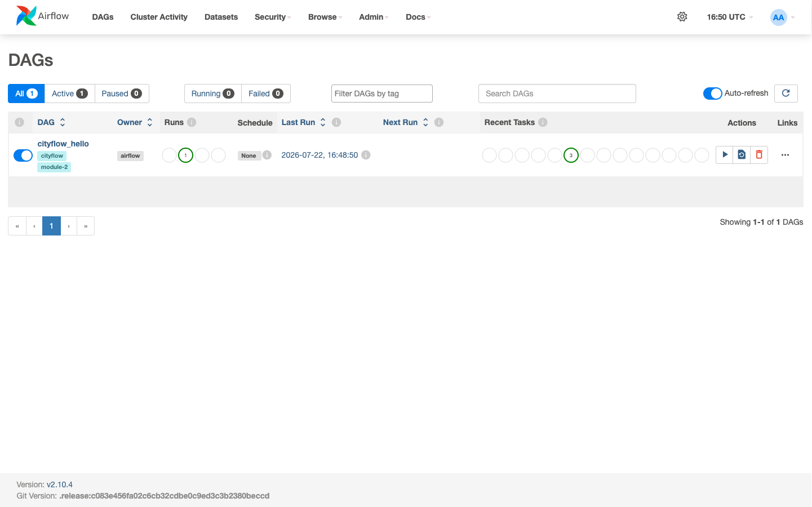This screenshot has height=507, width=812.
Task: Open the settings gear icon
Action: click(x=682, y=17)
